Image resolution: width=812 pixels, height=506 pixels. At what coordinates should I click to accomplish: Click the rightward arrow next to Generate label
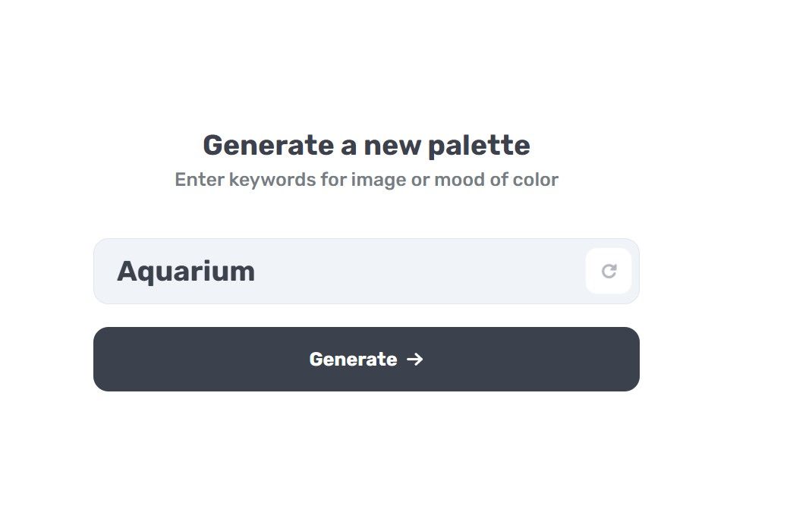tap(414, 360)
